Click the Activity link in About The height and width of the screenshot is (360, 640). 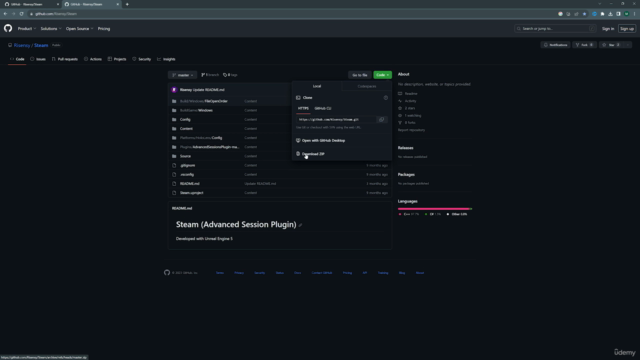click(x=407, y=101)
